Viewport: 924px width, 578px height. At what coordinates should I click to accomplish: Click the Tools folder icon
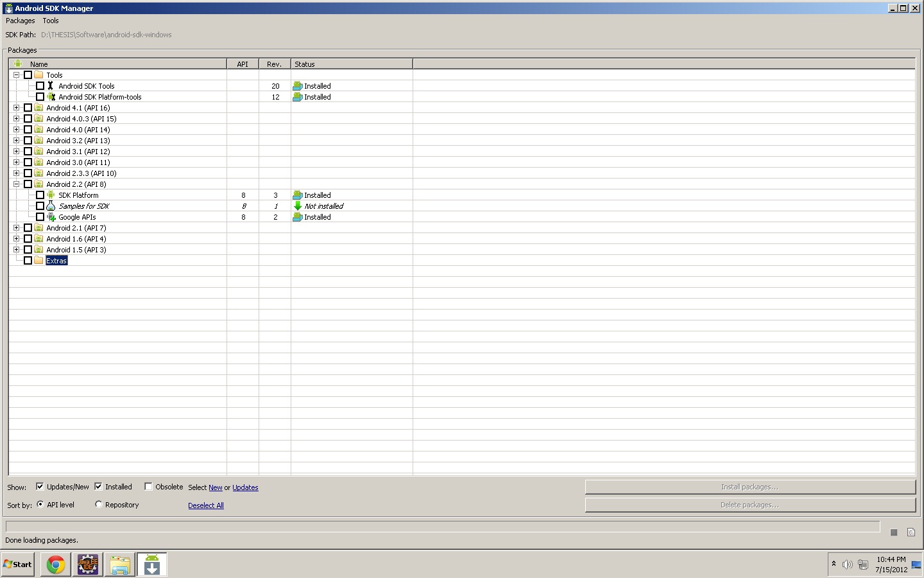(x=38, y=74)
